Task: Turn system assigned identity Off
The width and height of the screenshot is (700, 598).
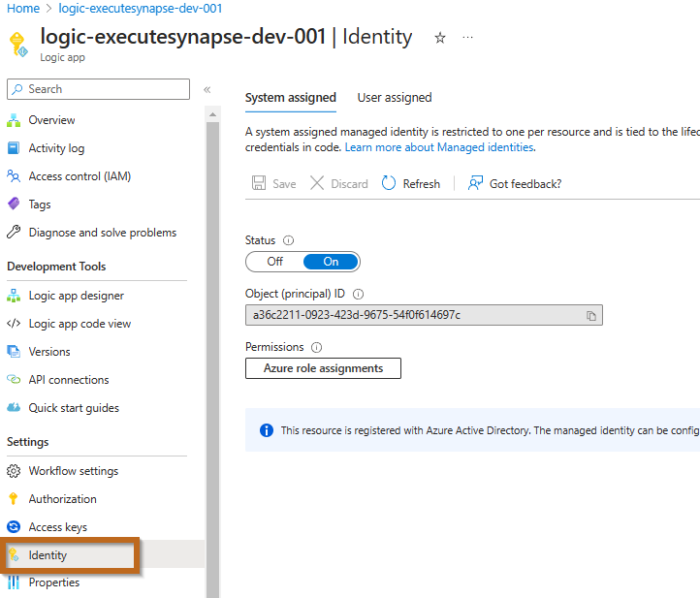Action: (275, 262)
